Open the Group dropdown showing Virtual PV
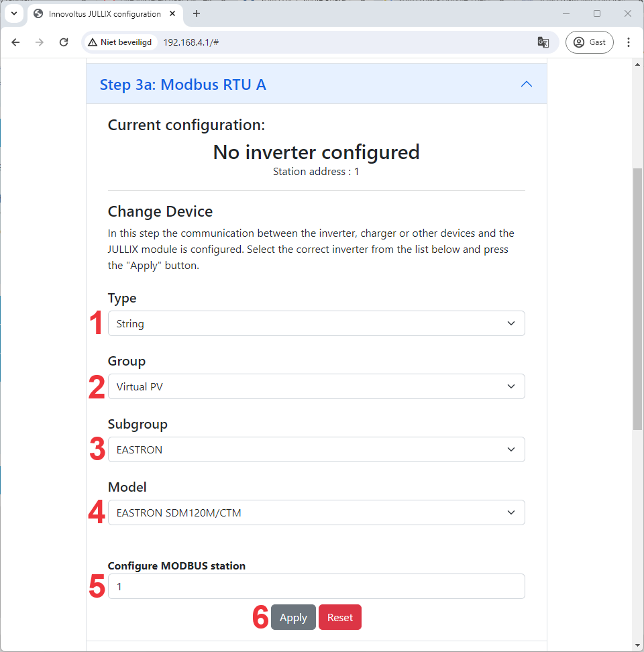The image size is (644, 652). click(316, 386)
